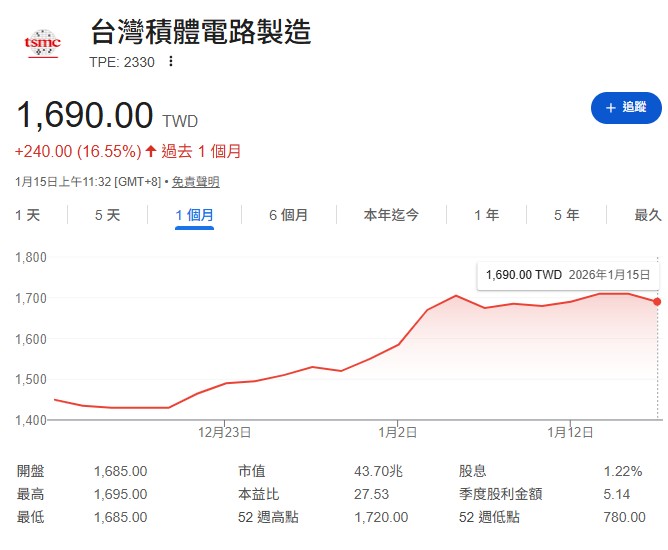Switch to the 1 年 range tab
The width and height of the screenshot is (668, 550).
click(487, 215)
